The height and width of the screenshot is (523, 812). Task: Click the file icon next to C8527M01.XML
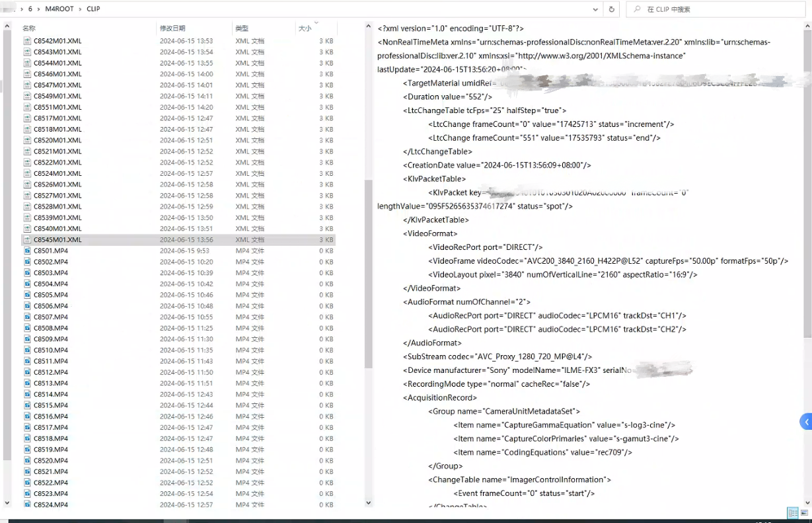pos(28,196)
